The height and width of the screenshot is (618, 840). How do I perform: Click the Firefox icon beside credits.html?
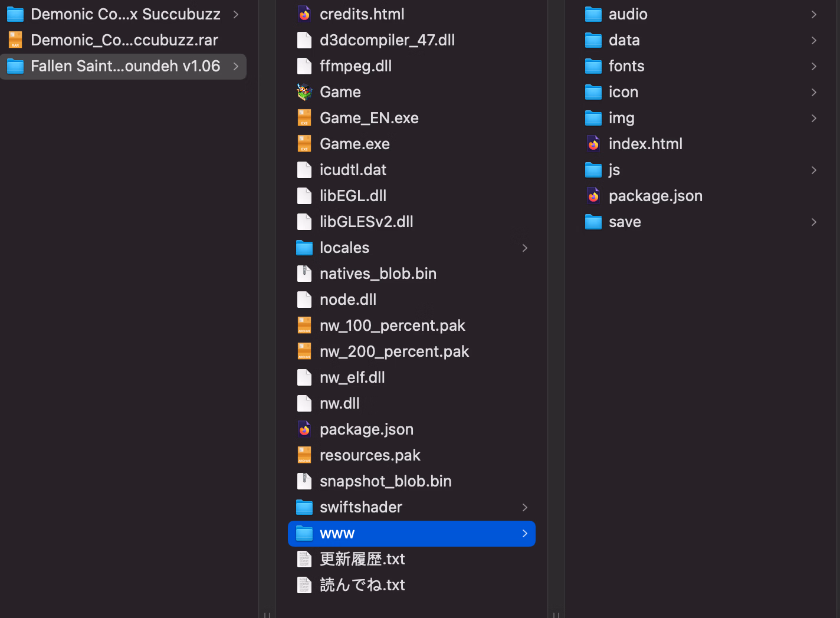tap(304, 14)
